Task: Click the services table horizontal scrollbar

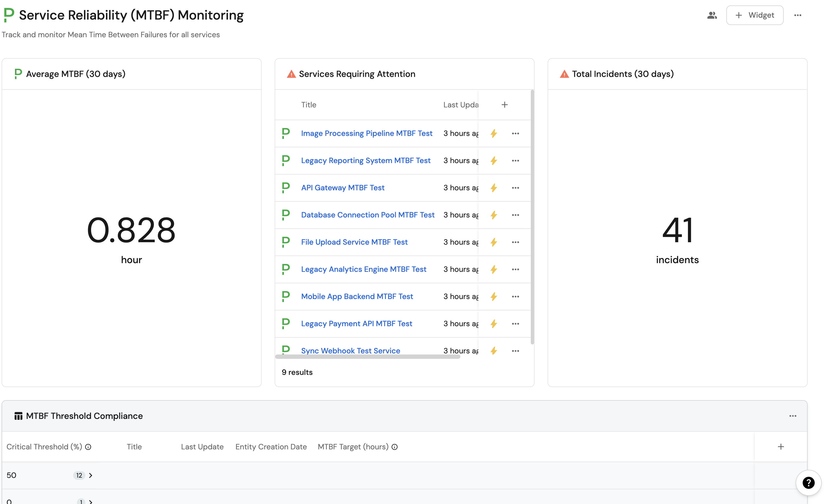Action: tap(368, 357)
